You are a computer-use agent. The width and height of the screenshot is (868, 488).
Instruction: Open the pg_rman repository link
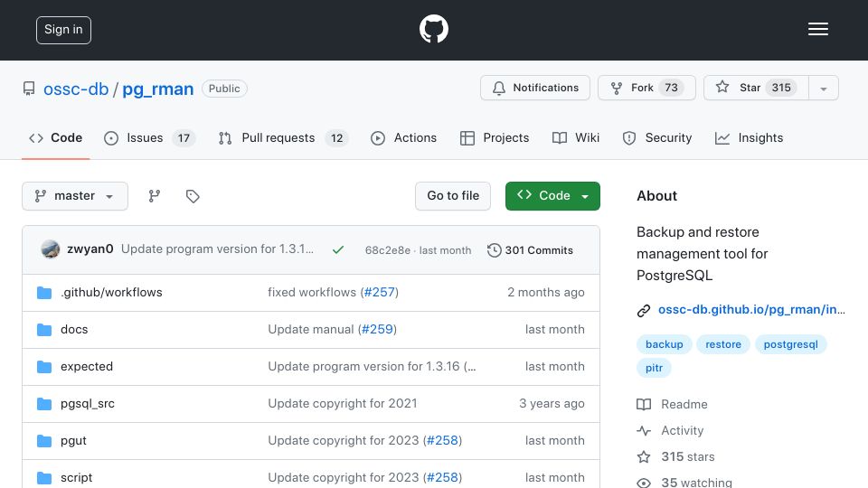pos(157,89)
